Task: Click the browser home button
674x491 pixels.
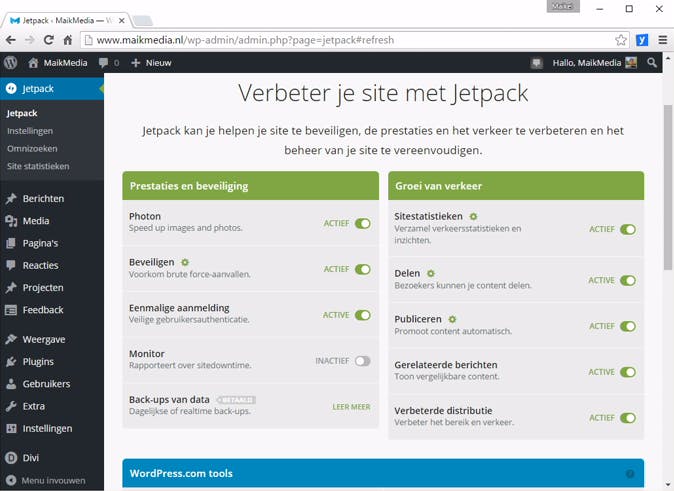Action: point(67,40)
